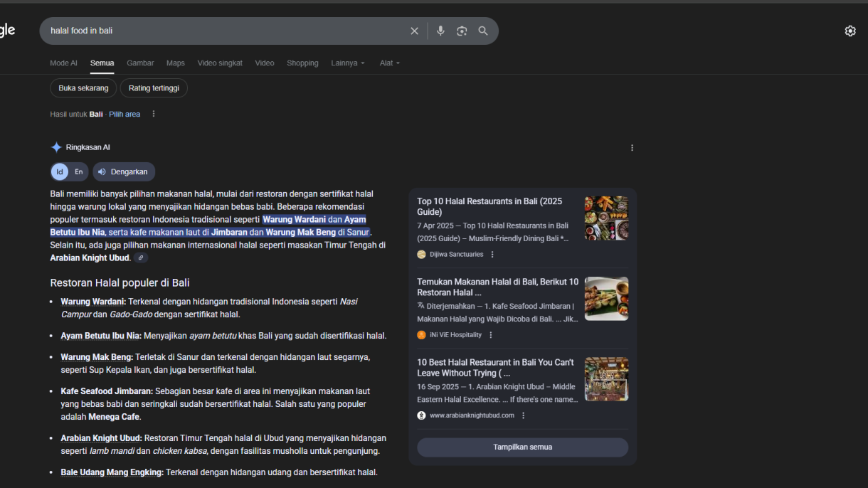Switch the AI summary language to En

point(78,171)
